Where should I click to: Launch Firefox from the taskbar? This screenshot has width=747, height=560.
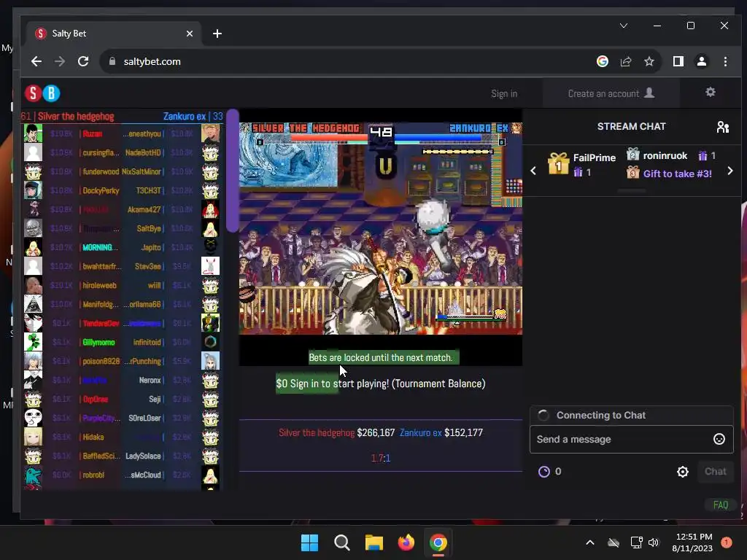pyautogui.click(x=406, y=542)
